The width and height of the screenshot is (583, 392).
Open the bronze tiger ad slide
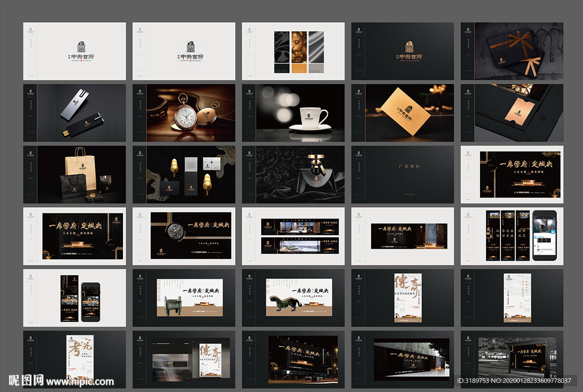point(293,298)
